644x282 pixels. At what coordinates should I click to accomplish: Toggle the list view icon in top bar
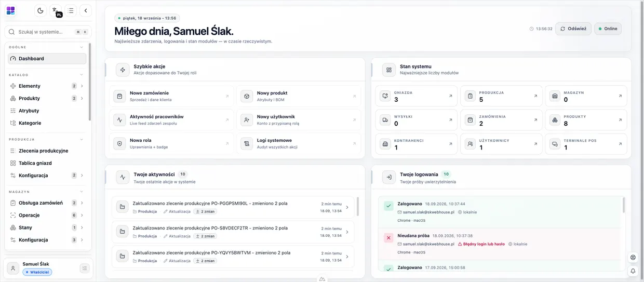coord(71,10)
